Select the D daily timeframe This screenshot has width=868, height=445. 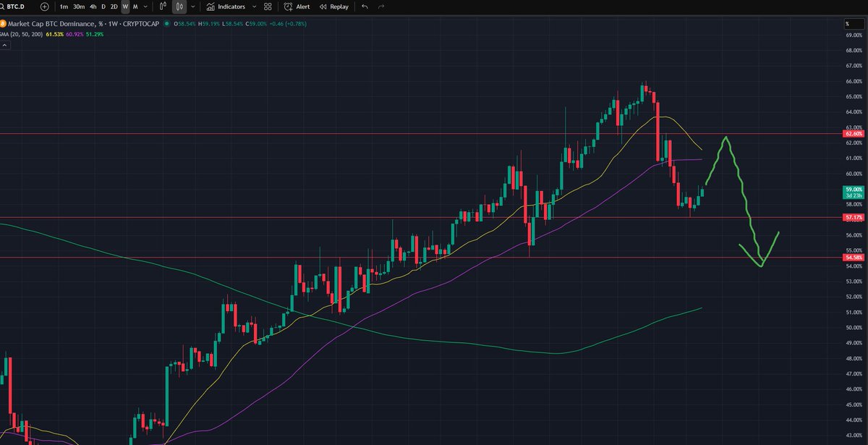click(103, 7)
